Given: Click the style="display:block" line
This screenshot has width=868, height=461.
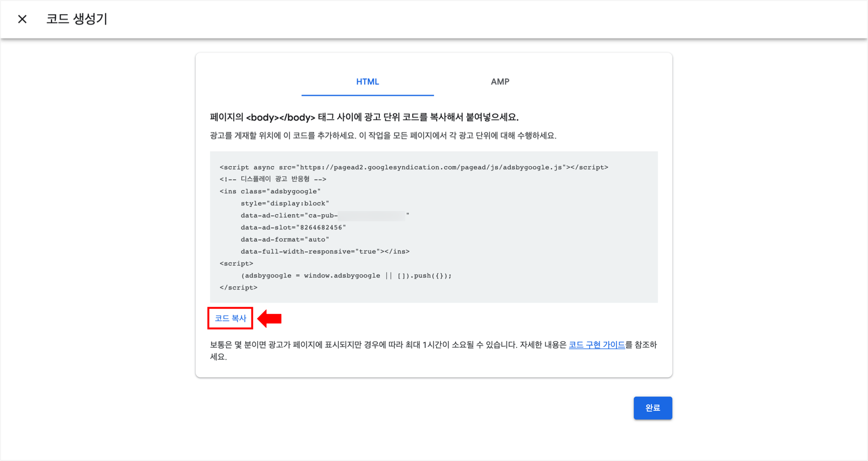Looking at the screenshot, I should click(285, 203).
